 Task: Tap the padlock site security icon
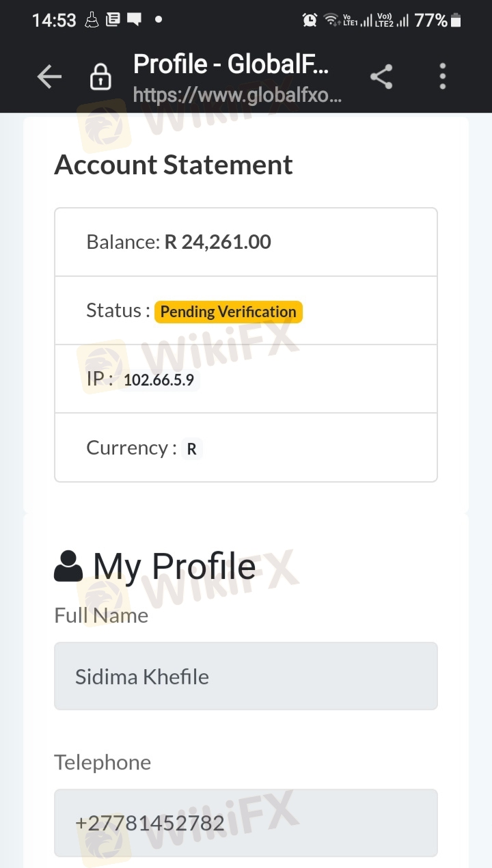[100, 77]
